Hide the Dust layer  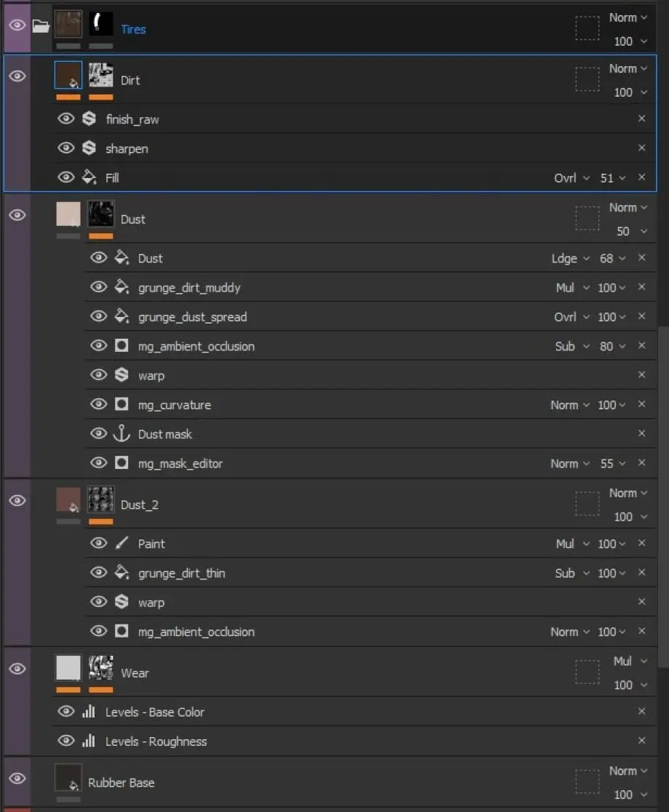tap(17, 215)
